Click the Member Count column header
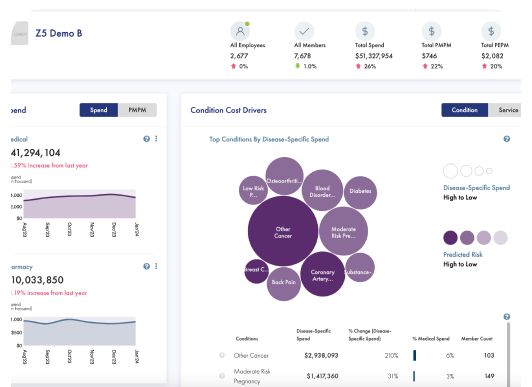532x387 pixels. pos(476,338)
